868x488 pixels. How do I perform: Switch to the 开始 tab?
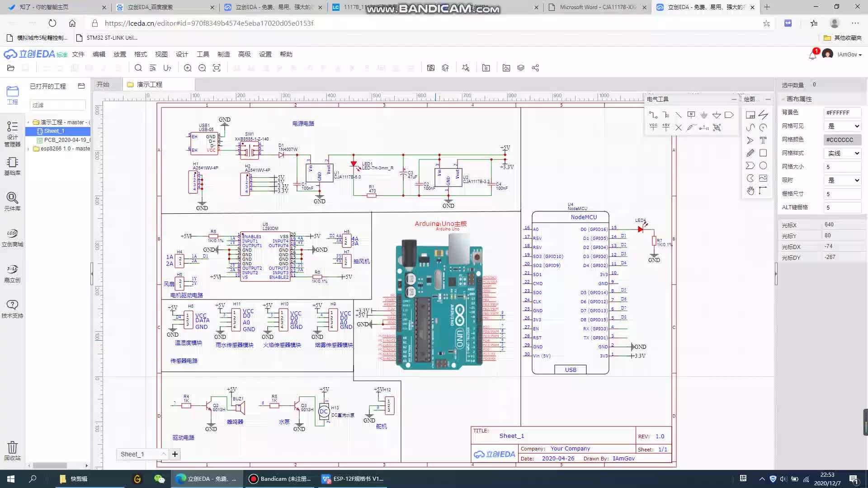pos(103,84)
